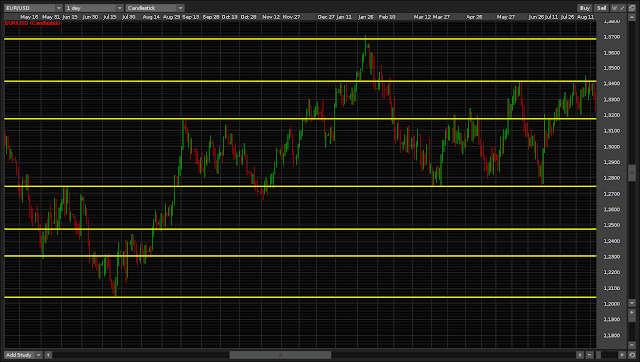Click the red EUR/USD (Candlestick) legend label
This screenshot has width=640, height=362.
click(x=33, y=23)
